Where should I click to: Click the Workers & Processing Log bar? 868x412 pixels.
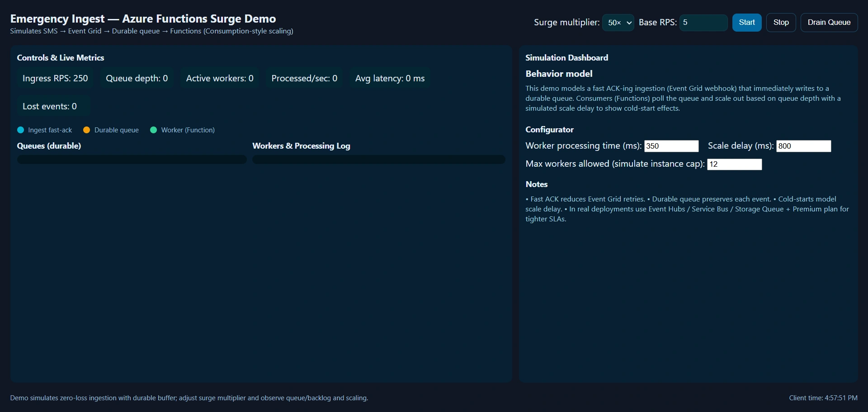pos(379,159)
